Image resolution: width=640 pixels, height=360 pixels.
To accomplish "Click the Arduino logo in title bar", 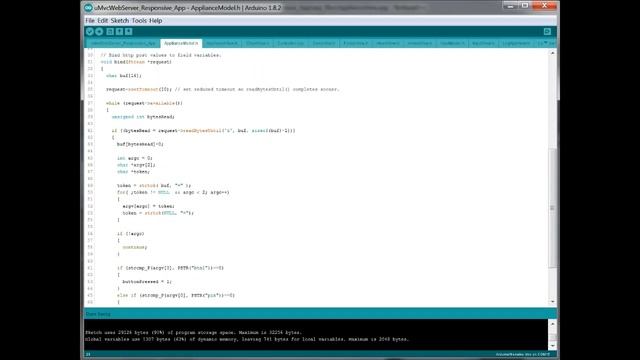I will (88, 7).
